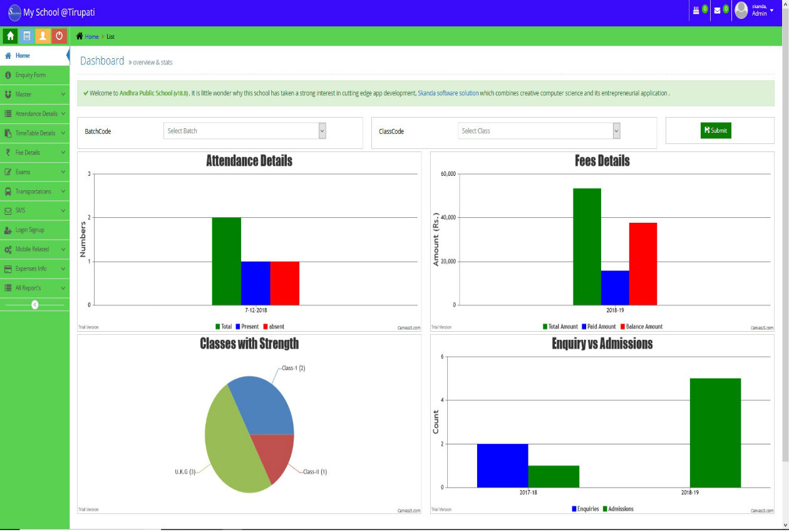Follow the Home breadcrumb link

(x=91, y=36)
